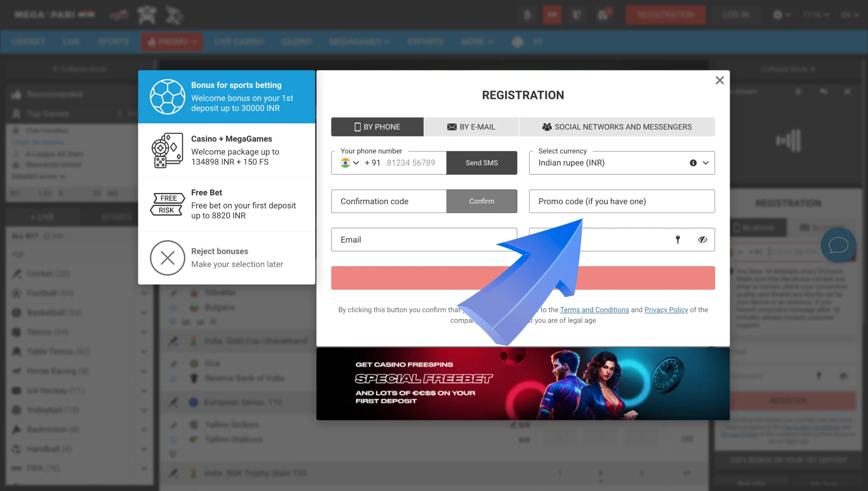Open the Promo menu in navigation bar
The image size is (868, 491).
pos(172,42)
